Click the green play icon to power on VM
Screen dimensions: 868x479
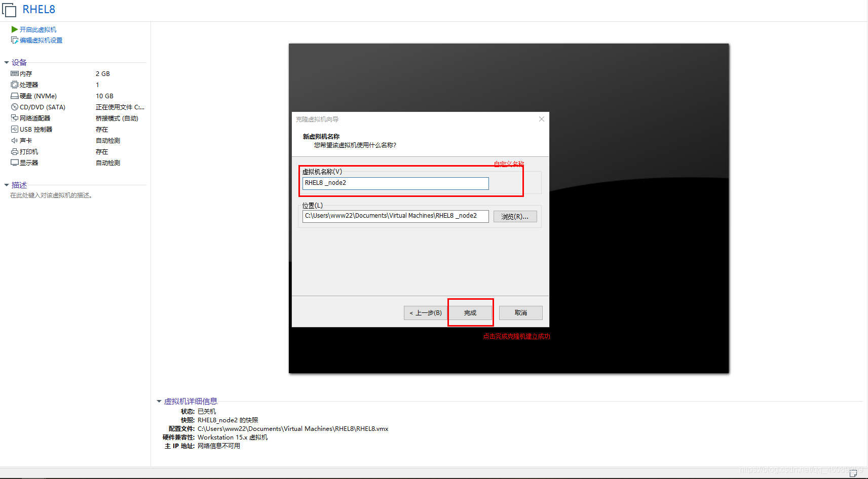(x=15, y=29)
